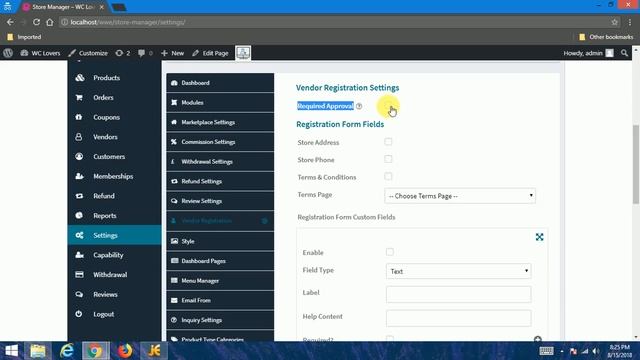
Task: Open Review Settings tab
Action: pyautogui.click(x=220, y=201)
